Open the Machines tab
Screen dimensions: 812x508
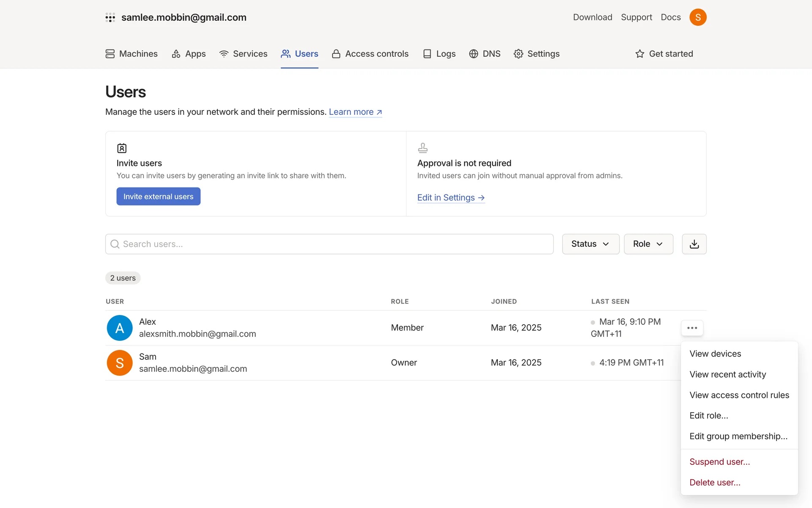(132, 54)
